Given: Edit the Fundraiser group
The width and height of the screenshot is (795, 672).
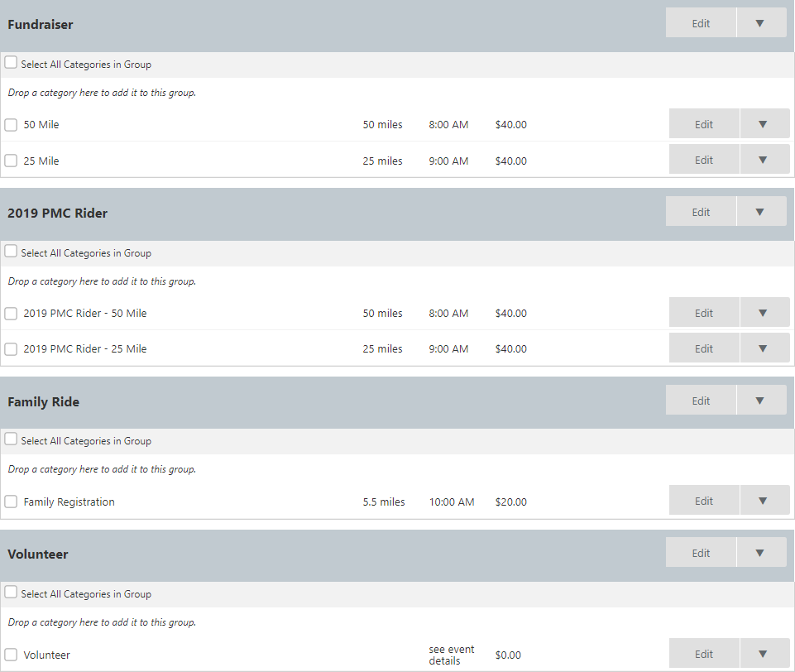Looking at the screenshot, I should click(x=701, y=23).
